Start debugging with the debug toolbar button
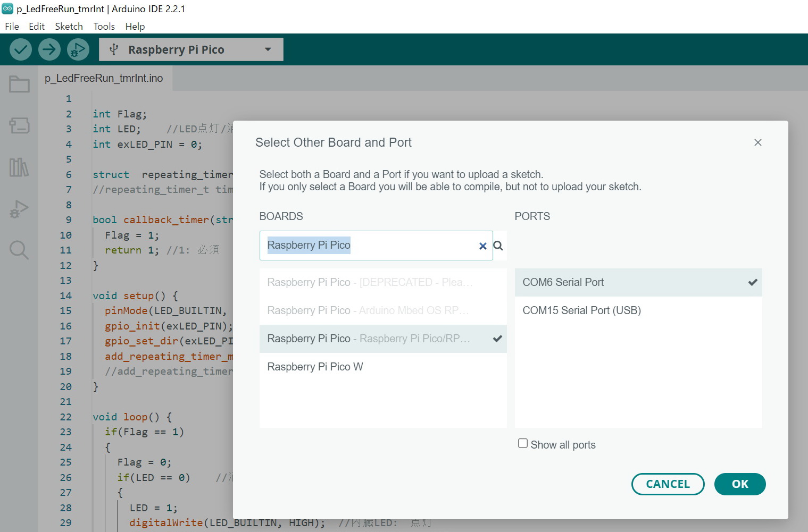The width and height of the screenshot is (808, 532). (78, 49)
